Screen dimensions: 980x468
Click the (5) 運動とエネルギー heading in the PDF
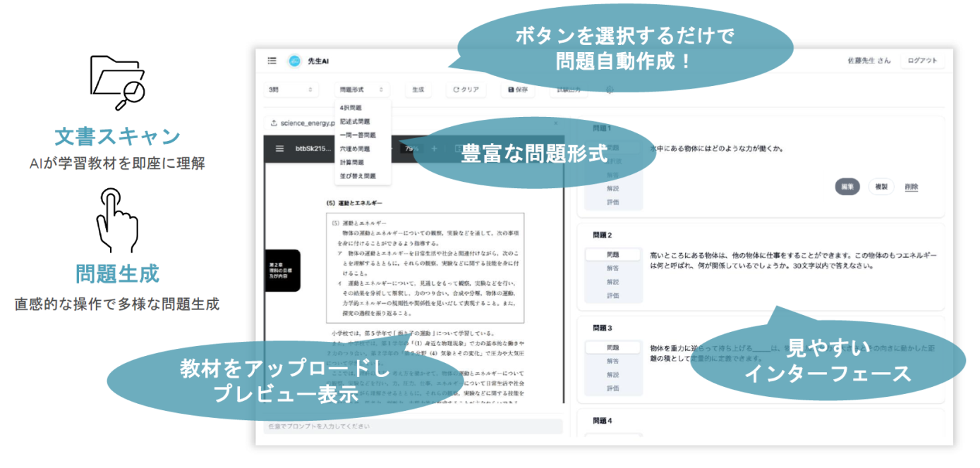354,203
